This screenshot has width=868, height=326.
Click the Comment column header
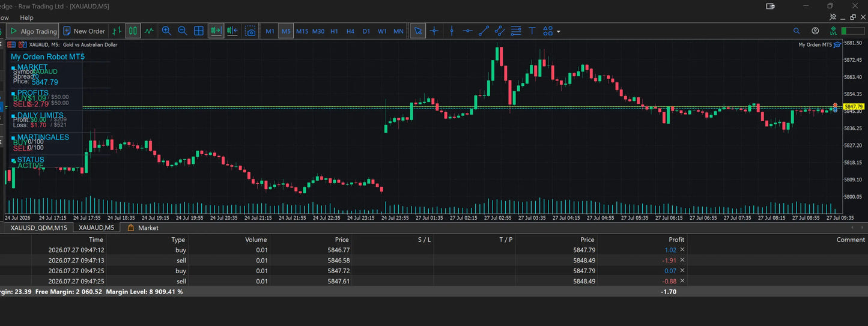tap(777, 240)
